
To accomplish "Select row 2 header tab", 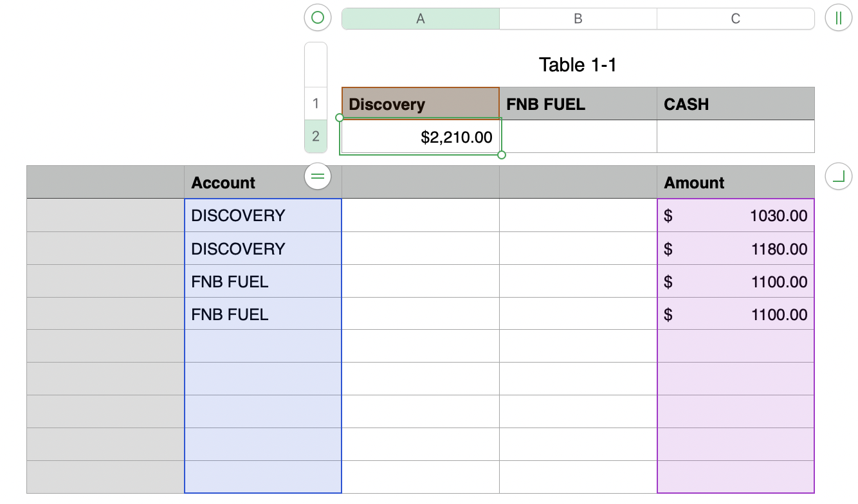I will click(x=316, y=136).
